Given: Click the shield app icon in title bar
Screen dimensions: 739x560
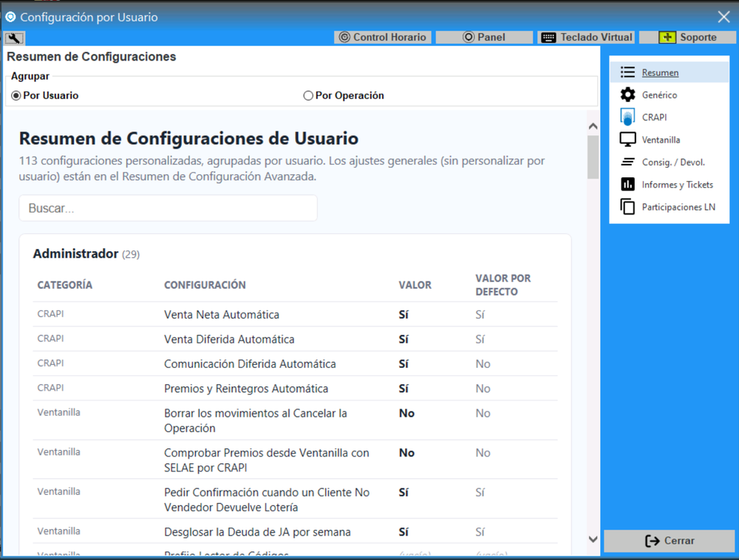Looking at the screenshot, I should [10, 17].
